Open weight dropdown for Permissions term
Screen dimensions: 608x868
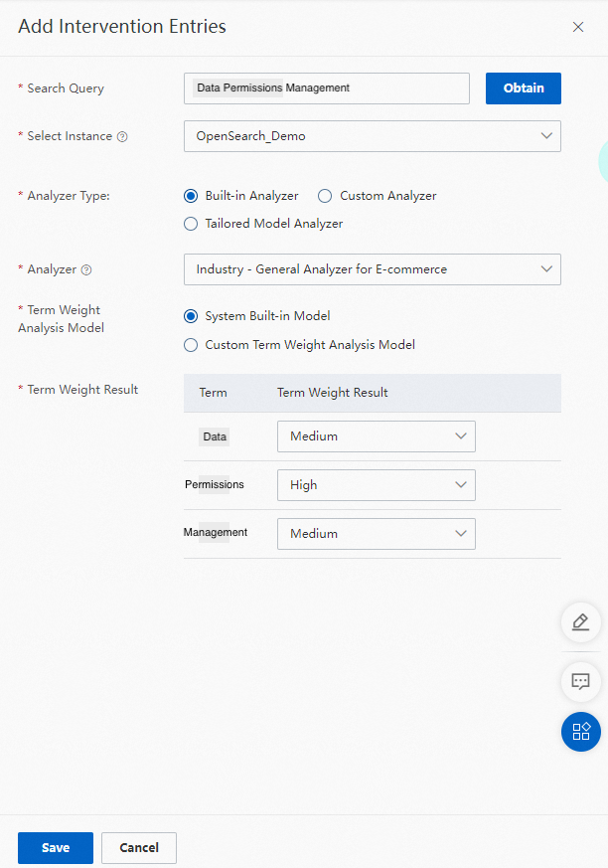click(x=377, y=485)
